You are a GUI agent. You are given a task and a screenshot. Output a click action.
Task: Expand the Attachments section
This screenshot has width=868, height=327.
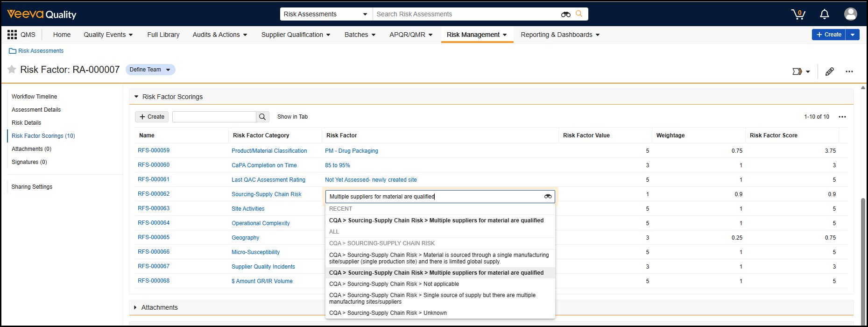pos(135,307)
